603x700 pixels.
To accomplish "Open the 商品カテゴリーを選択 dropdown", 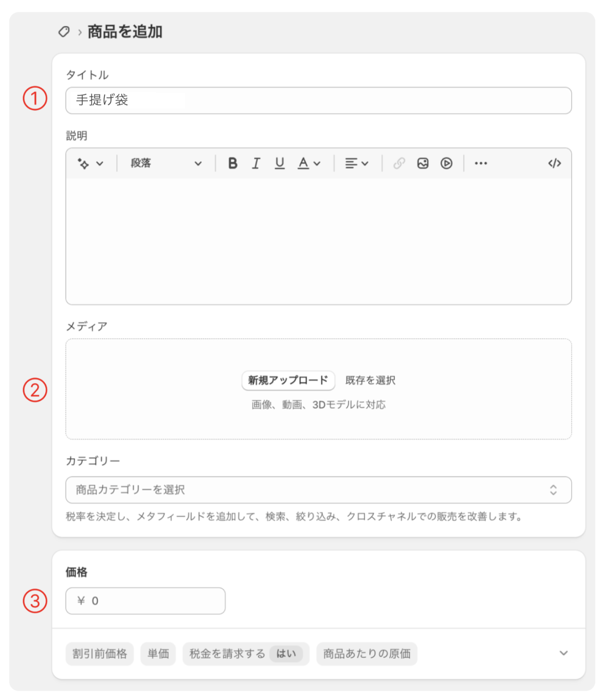I will [x=318, y=490].
